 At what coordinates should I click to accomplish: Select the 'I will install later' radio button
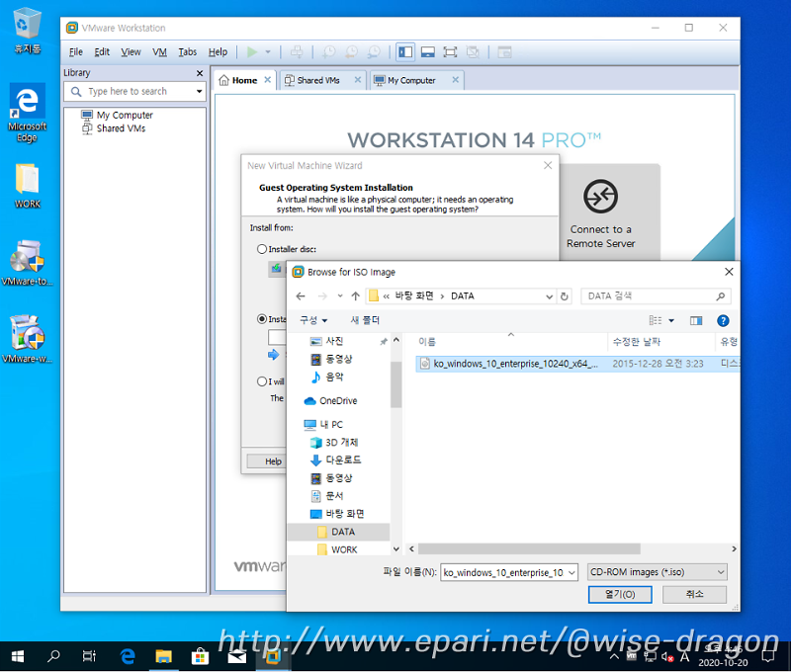click(262, 381)
